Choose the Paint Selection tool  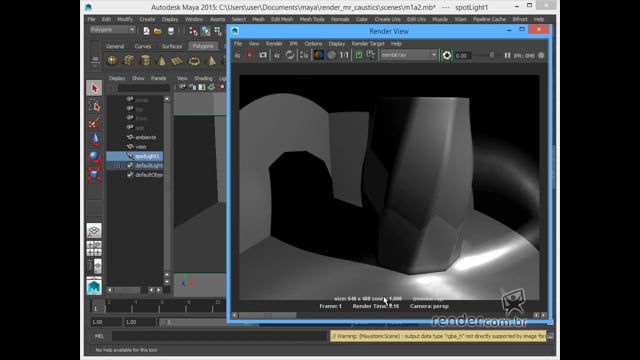click(x=94, y=123)
